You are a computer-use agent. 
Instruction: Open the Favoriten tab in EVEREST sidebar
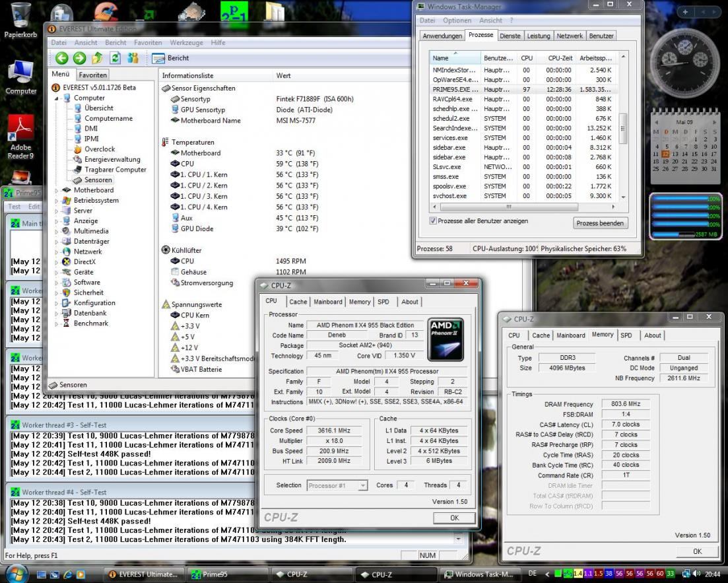[92, 75]
